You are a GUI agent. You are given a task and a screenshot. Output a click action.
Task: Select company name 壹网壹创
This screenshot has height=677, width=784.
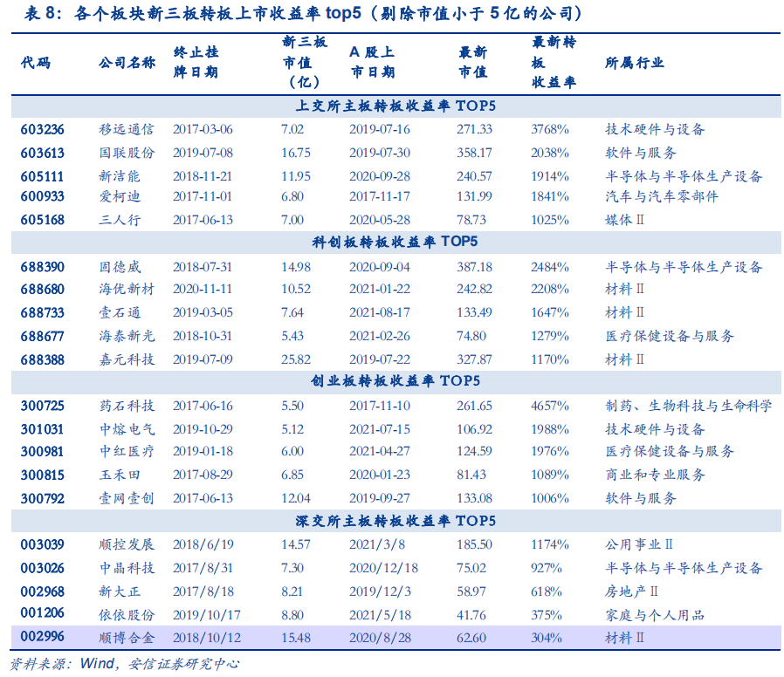tap(127, 499)
